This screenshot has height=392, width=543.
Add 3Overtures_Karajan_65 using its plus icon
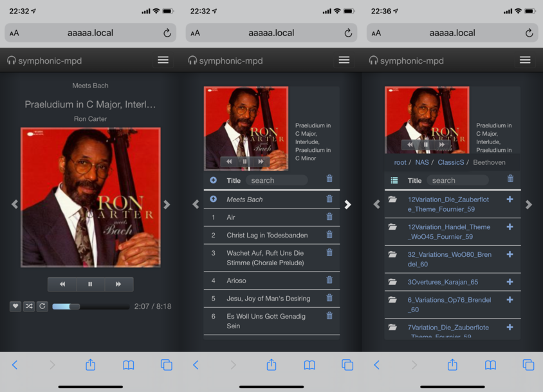[510, 282]
